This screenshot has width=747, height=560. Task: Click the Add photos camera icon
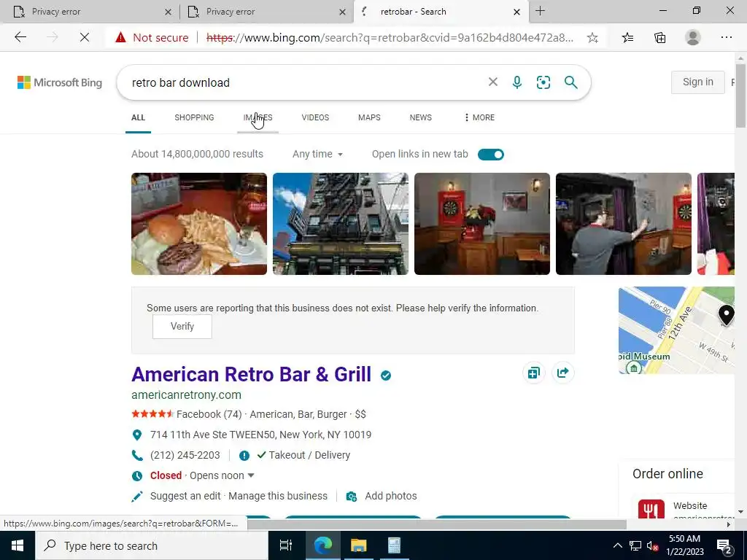coord(352,496)
